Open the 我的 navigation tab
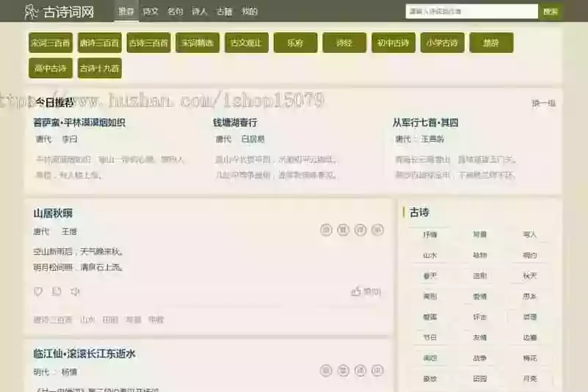 pos(250,12)
